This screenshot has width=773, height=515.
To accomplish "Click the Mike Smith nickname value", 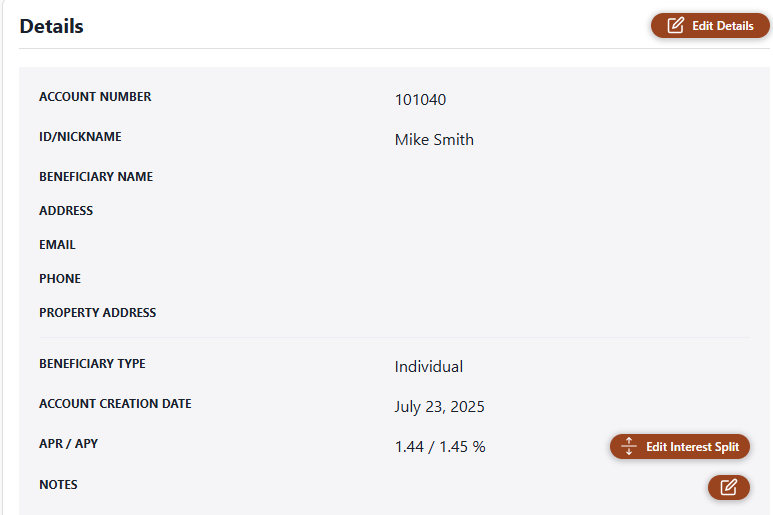I will click(434, 139).
